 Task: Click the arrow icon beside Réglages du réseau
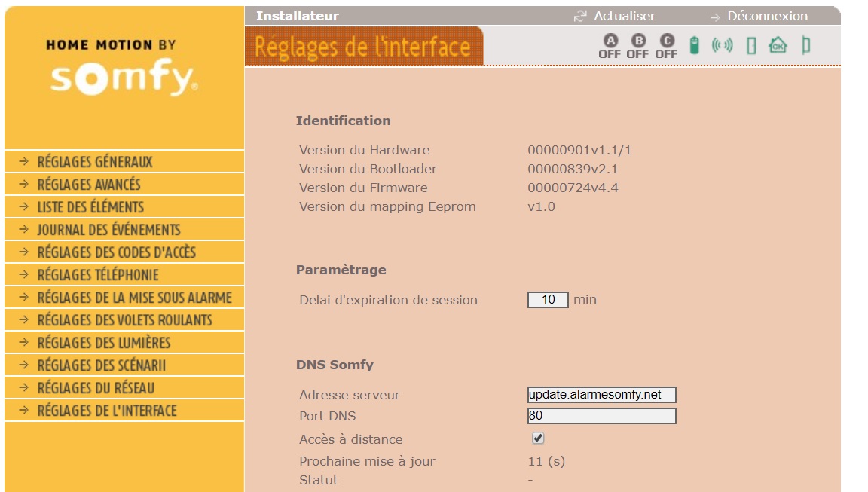pyautogui.click(x=24, y=387)
